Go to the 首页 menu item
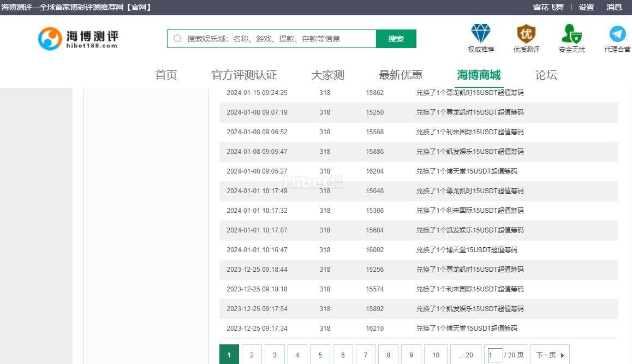 166,75
